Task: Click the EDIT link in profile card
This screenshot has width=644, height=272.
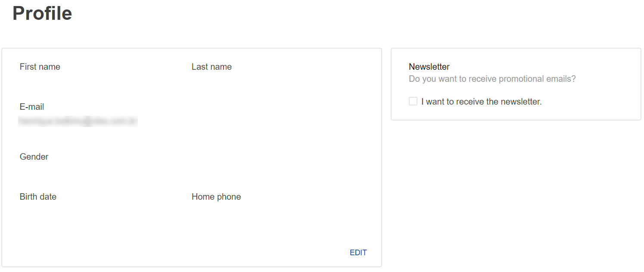Action: 358,253
